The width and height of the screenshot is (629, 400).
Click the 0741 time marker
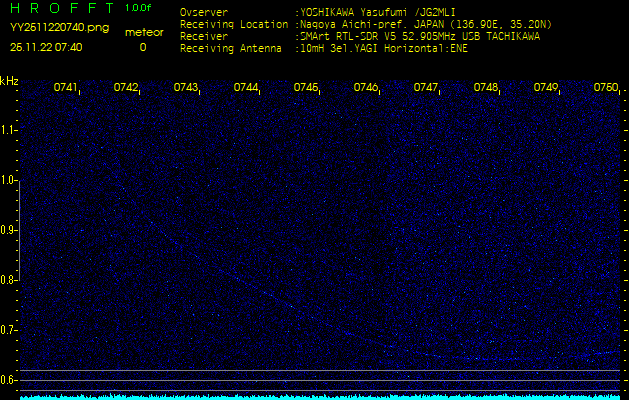click(66, 88)
